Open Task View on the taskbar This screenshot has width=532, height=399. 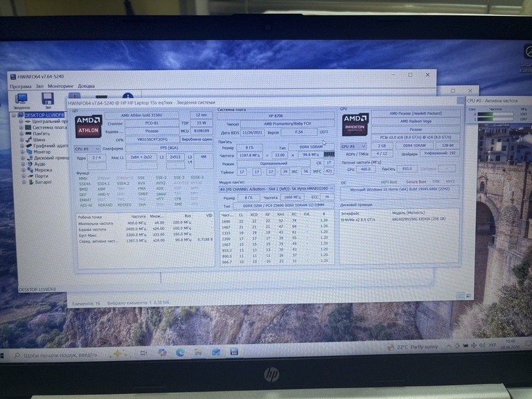coord(143,353)
